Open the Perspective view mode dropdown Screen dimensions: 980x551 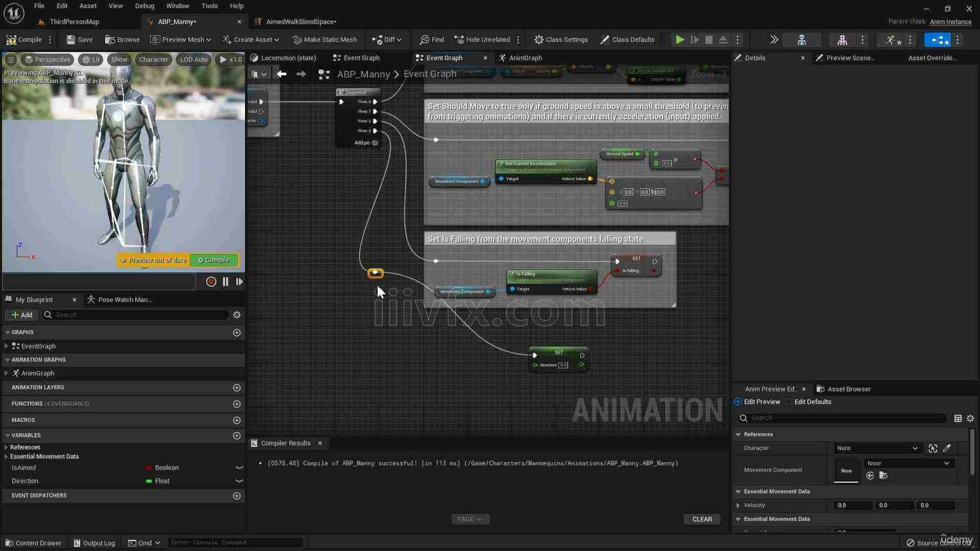47,60
